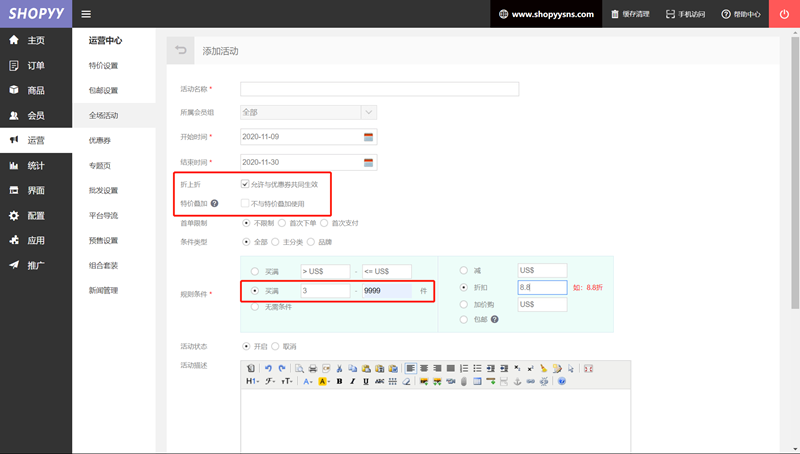Image resolution: width=800 pixels, height=454 pixels.
Task: Select the 包邮 radio option
Action: (463, 319)
